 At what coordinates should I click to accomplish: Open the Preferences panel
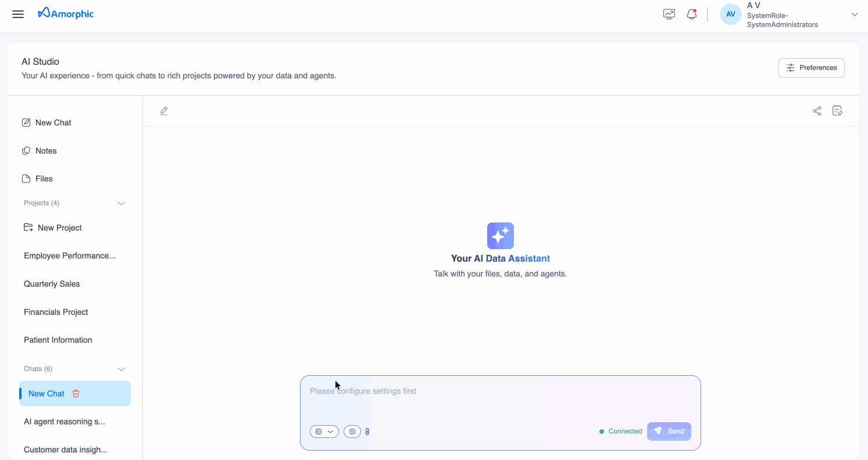pos(811,67)
